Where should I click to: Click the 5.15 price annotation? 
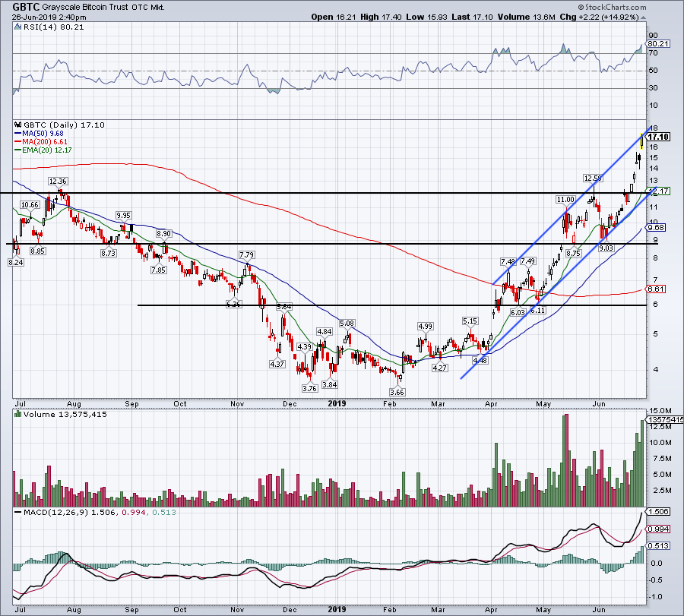point(470,321)
